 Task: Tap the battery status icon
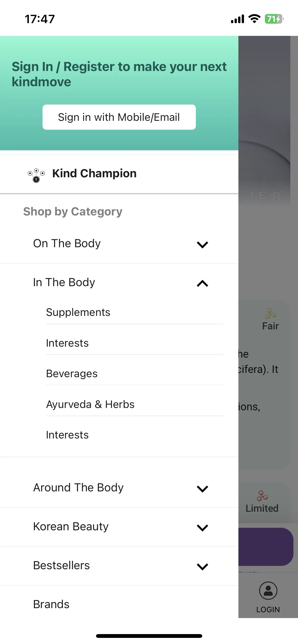274,19
